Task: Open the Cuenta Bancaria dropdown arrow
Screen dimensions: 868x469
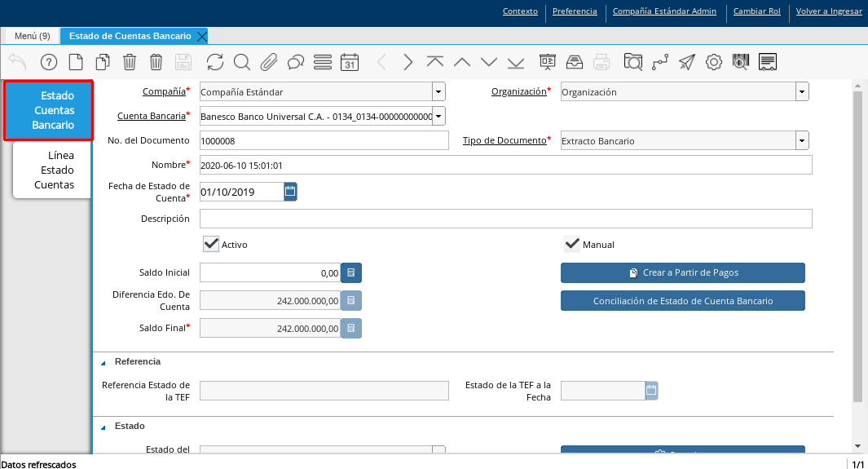Action: point(438,117)
